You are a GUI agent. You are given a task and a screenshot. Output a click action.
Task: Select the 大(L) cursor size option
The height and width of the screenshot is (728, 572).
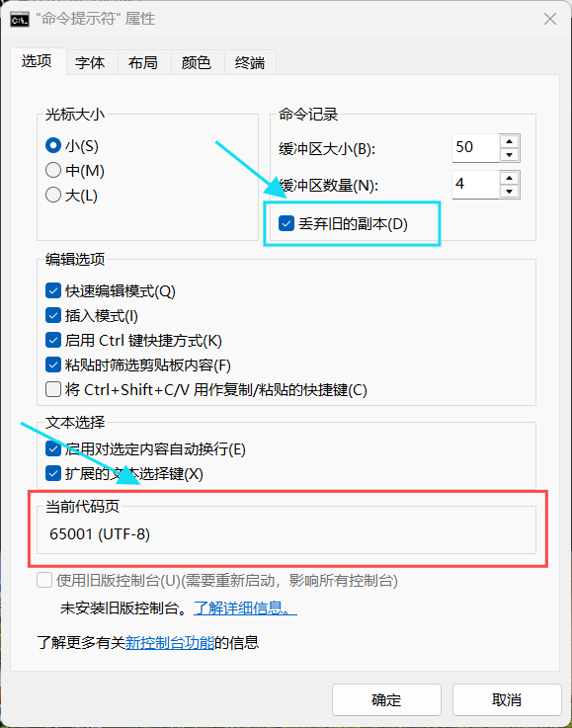tap(53, 195)
